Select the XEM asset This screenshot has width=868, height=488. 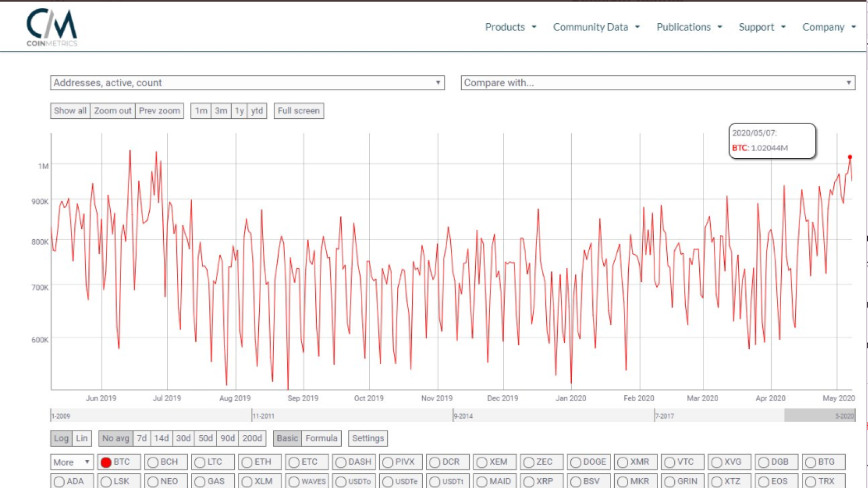(495, 462)
